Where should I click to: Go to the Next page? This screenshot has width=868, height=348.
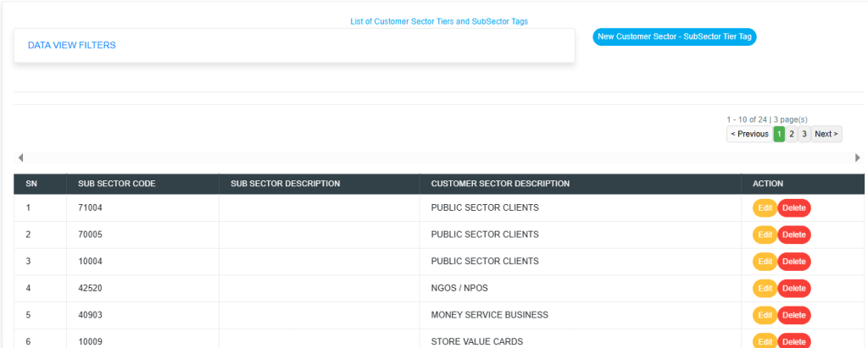pyautogui.click(x=826, y=134)
